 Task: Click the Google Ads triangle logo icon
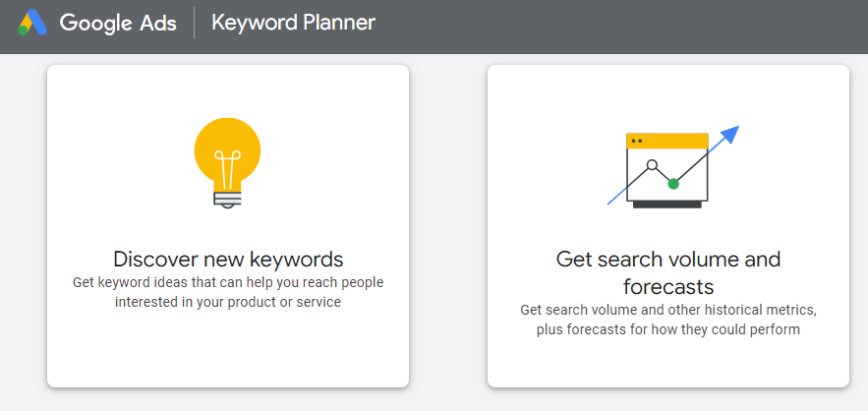pos(32,23)
